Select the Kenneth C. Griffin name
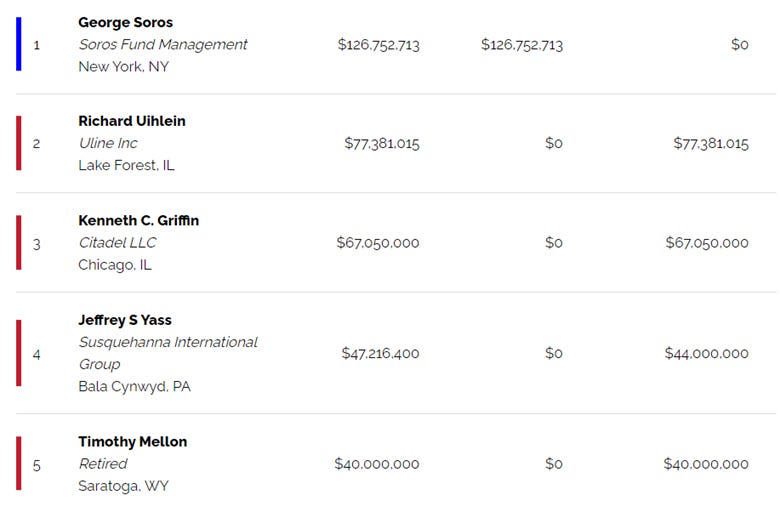 (138, 220)
